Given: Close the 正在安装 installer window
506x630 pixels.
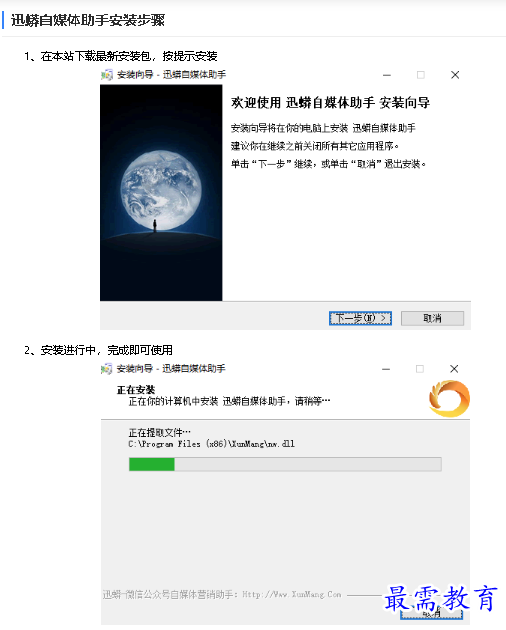Looking at the screenshot, I should [x=454, y=369].
